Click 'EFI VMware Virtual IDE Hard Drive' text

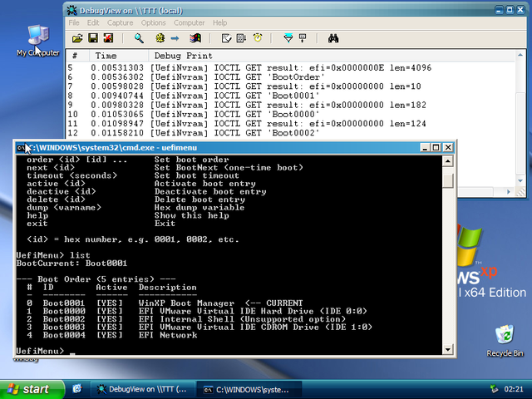tap(226, 311)
